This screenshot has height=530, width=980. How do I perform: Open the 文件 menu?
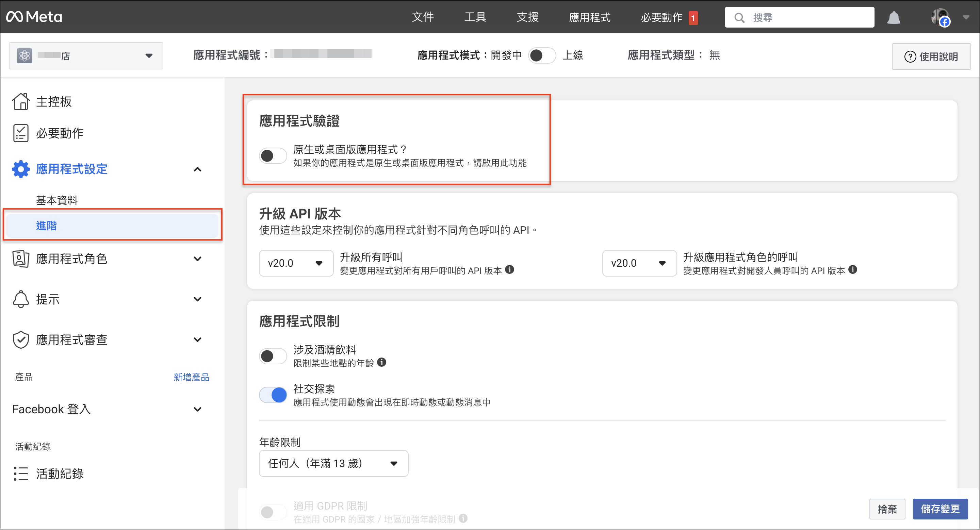pyautogui.click(x=423, y=17)
